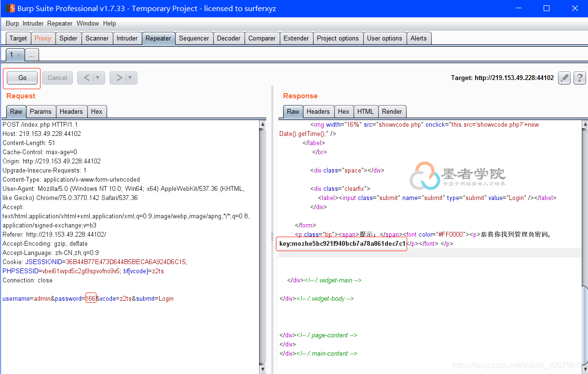
Task: Click the Content-Length: 51 header
Action: [x=29, y=143]
